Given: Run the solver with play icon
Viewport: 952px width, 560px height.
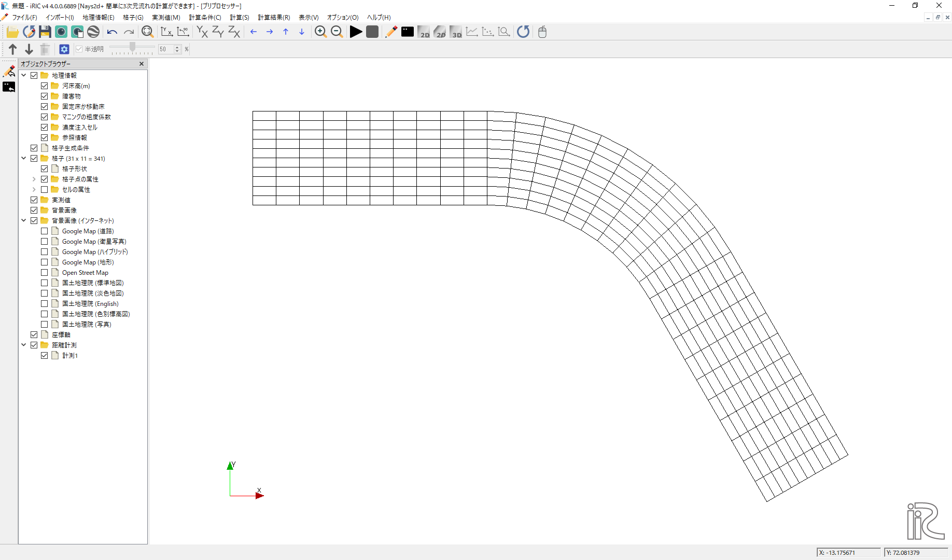Looking at the screenshot, I should pos(356,32).
